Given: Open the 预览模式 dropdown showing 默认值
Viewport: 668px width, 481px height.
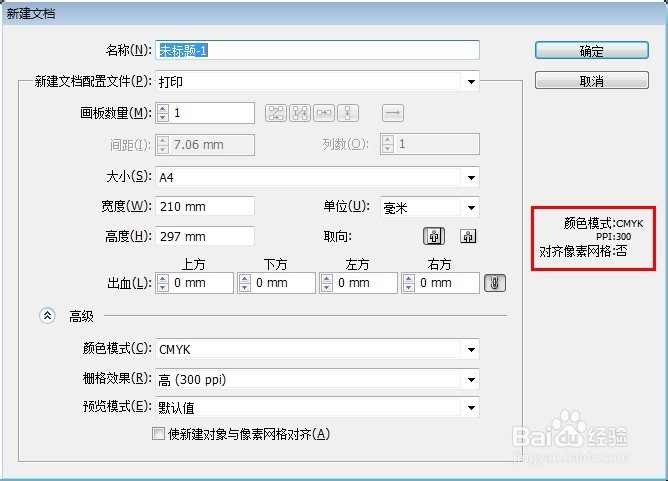Looking at the screenshot, I should (317, 407).
